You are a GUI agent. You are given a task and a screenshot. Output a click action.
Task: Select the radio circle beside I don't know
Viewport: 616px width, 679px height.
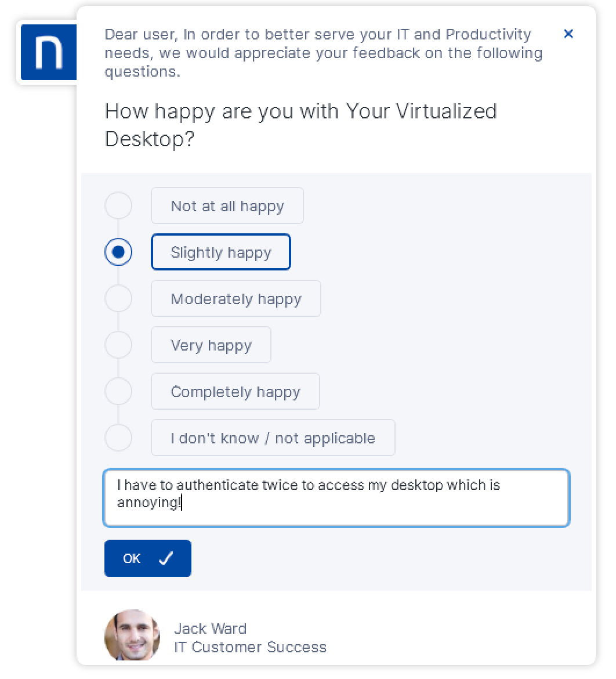pyautogui.click(x=118, y=438)
